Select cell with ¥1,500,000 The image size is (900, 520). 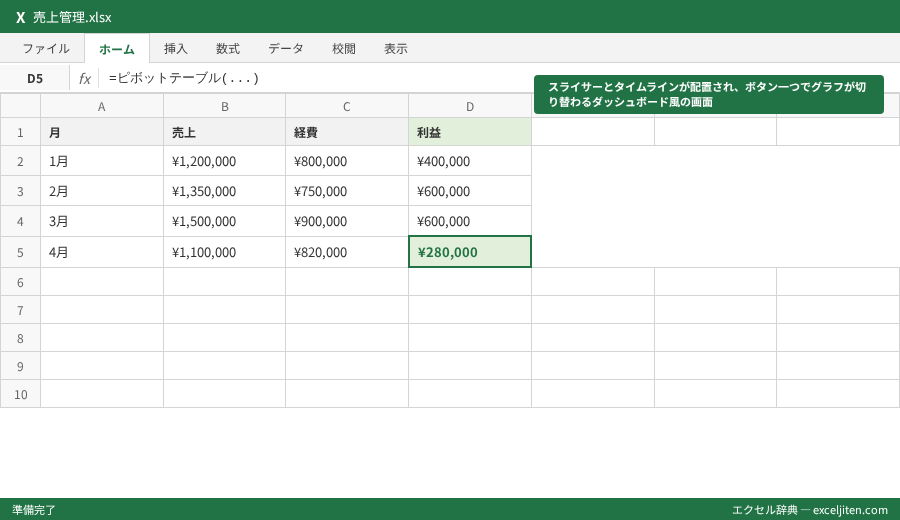pos(224,221)
